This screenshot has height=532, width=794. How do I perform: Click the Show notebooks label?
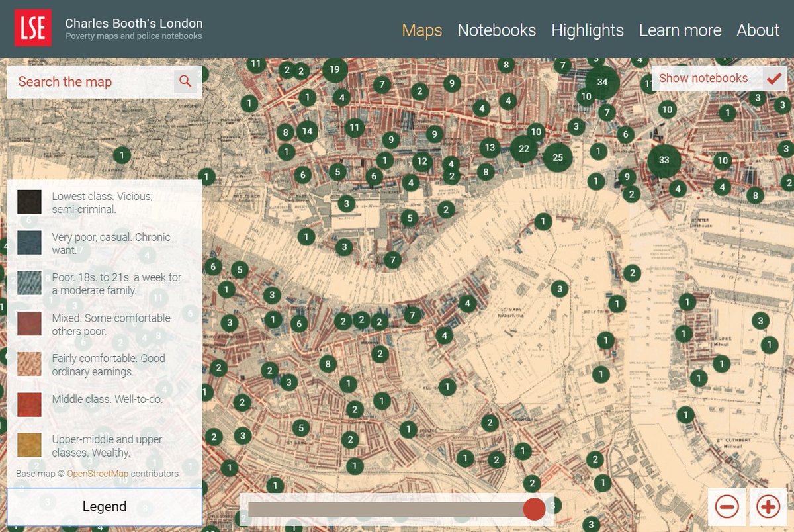[703, 78]
